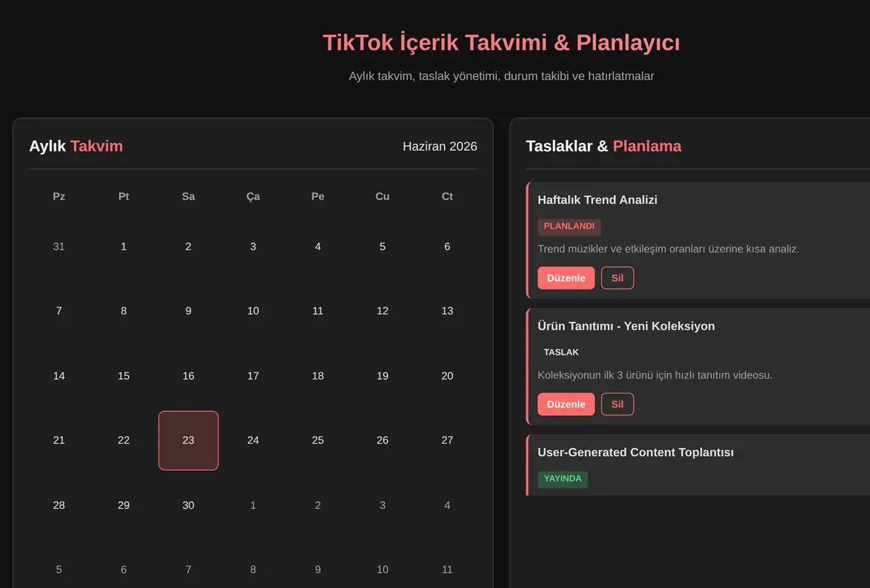Pick June 4 on the calendar
This screenshot has width=870, height=588.
coord(318,247)
